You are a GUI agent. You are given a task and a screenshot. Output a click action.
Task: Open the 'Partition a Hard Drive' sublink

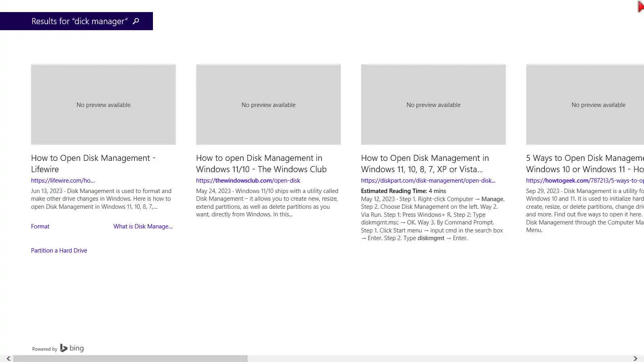[59, 251]
